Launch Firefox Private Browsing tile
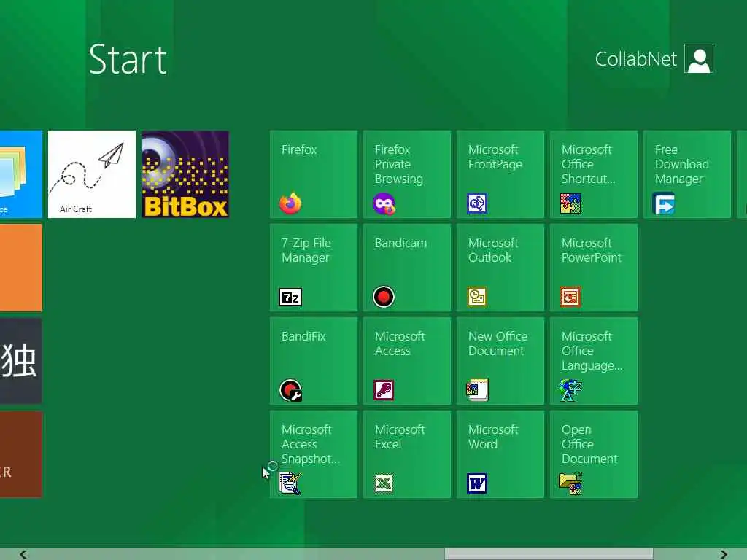This screenshot has width=747, height=560. pyautogui.click(x=407, y=174)
